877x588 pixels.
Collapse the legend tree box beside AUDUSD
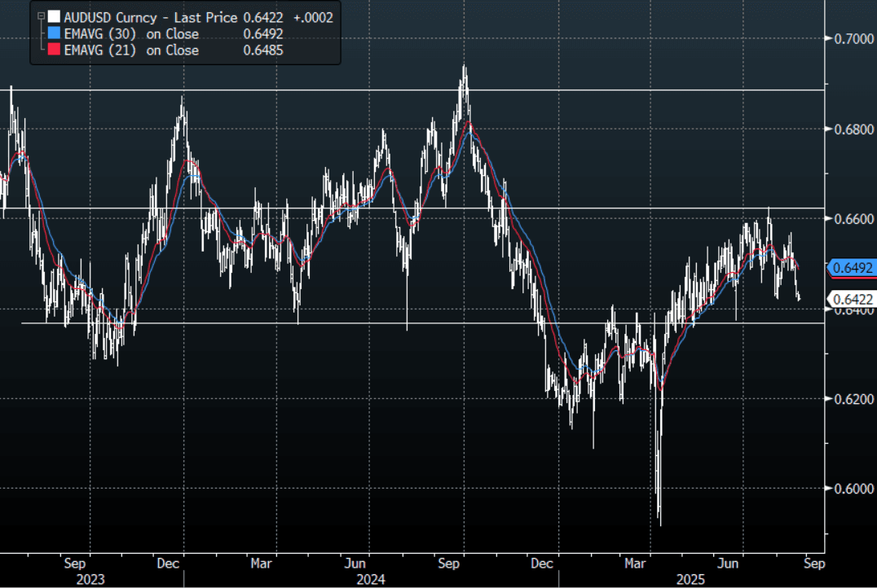[x=39, y=17]
